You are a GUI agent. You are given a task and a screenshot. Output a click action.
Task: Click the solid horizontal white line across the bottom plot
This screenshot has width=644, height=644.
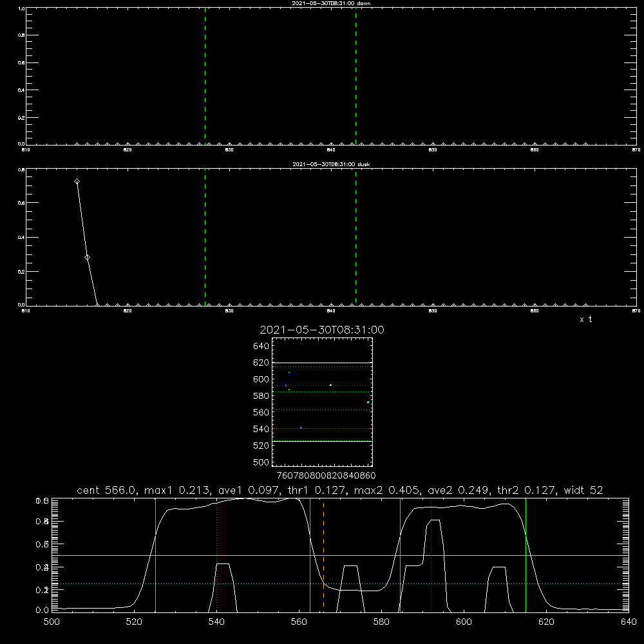tap(340, 555)
